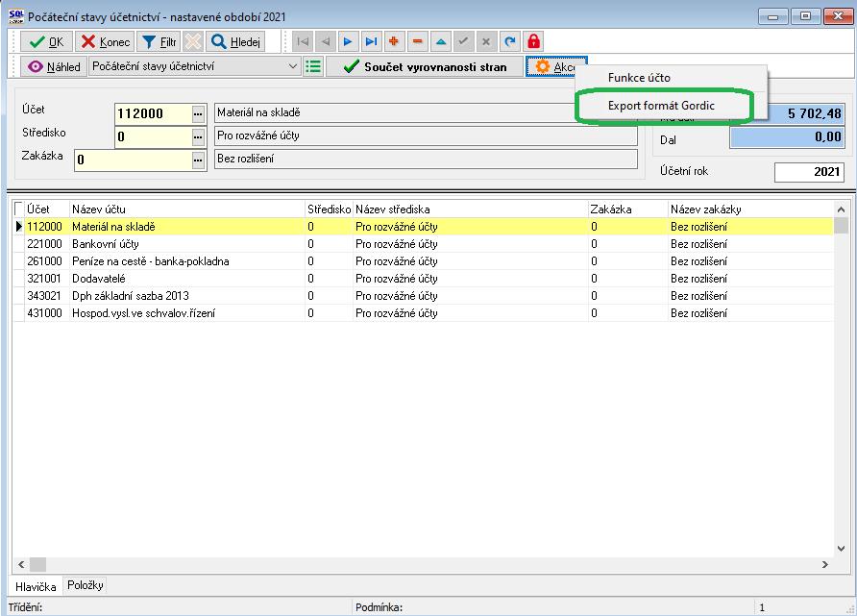Add a new record with plus icon

pos(394,41)
